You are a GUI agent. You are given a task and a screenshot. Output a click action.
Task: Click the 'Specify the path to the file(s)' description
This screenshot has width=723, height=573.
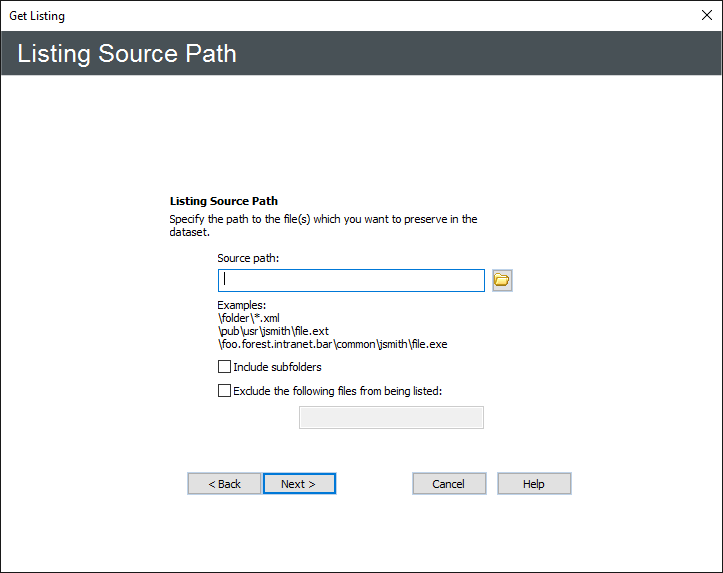[x=323, y=219]
